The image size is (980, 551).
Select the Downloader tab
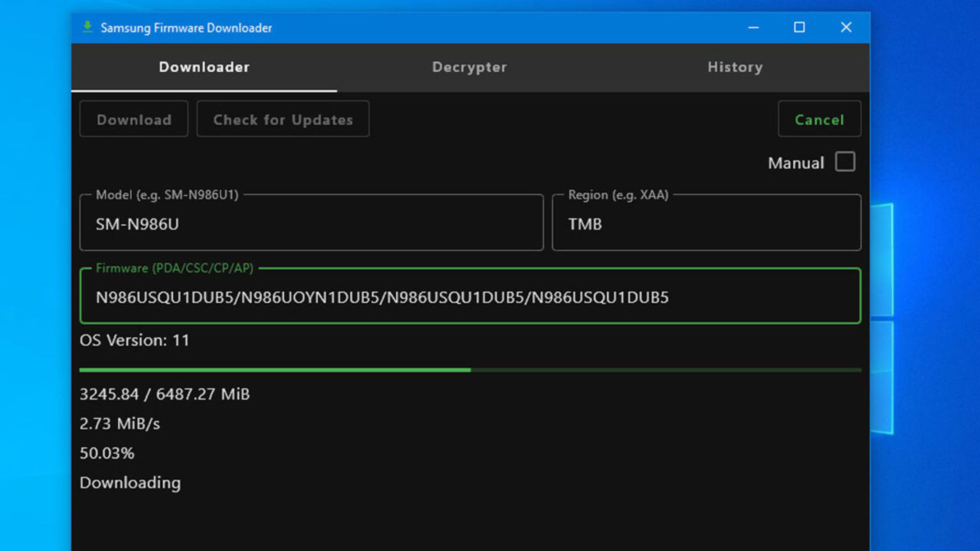(204, 67)
